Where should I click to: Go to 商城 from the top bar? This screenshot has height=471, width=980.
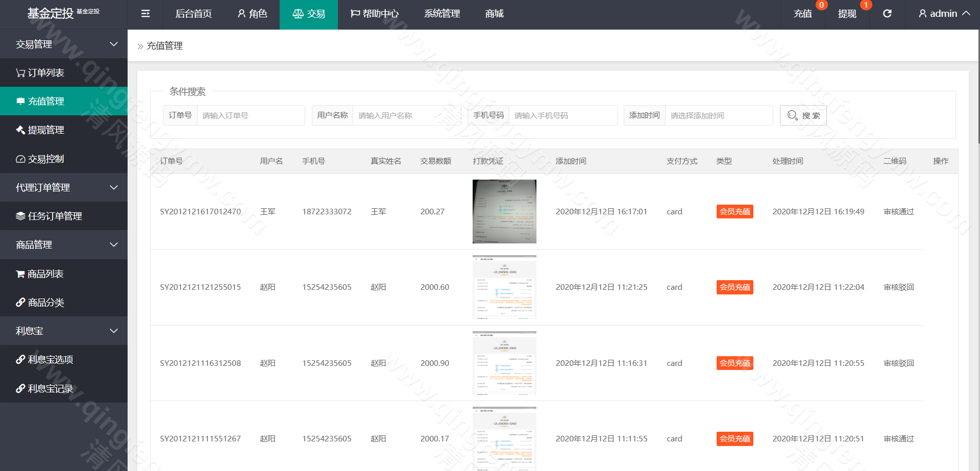pyautogui.click(x=494, y=14)
